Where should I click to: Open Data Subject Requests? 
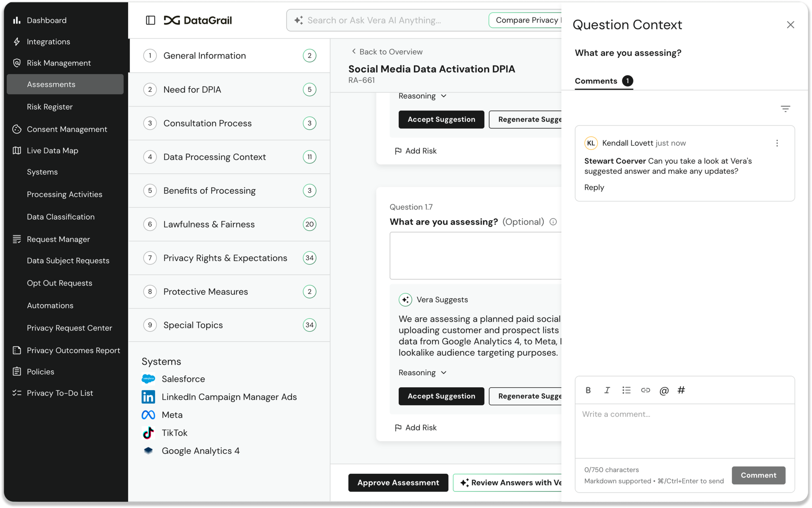click(x=68, y=260)
